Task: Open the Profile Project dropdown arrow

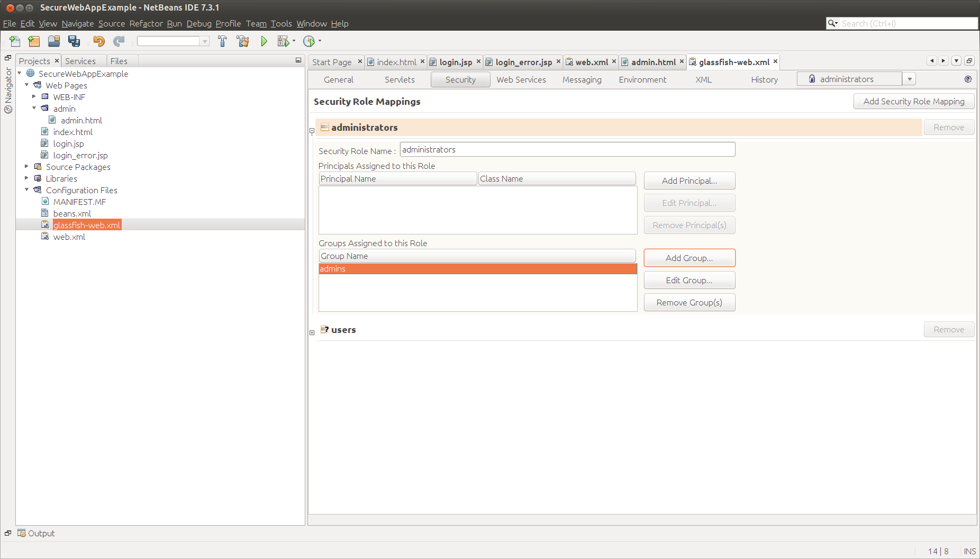Action: point(320,41)
